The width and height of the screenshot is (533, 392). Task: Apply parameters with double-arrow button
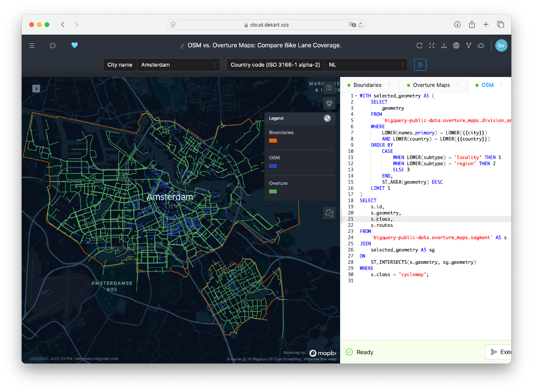coord(420,65)
